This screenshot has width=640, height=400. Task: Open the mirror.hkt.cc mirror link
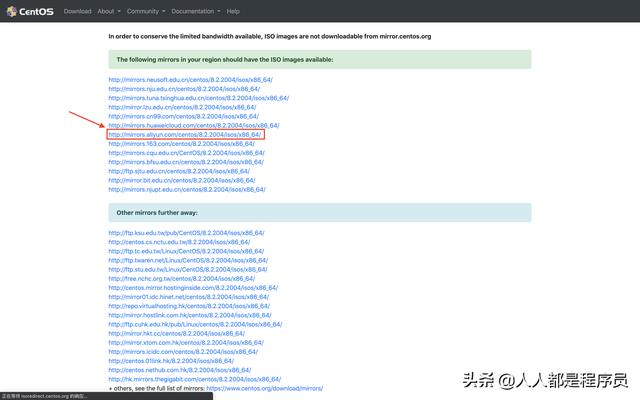pos(177,333)
